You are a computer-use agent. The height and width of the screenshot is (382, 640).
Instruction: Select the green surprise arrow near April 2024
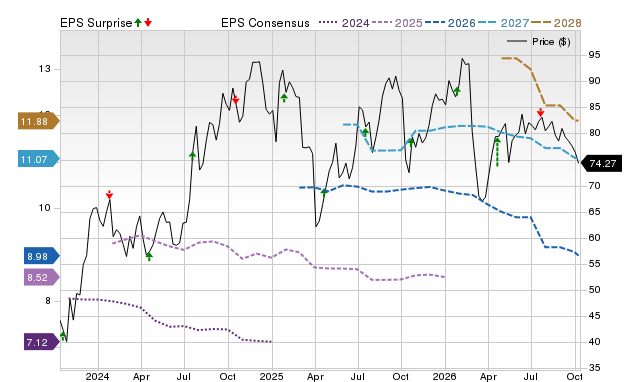149,256
